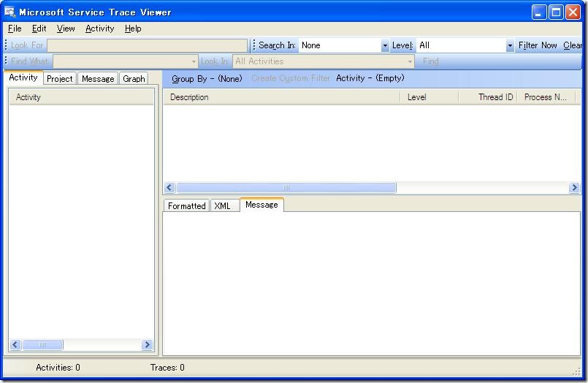Open the View menu

[x=66, y=29]
